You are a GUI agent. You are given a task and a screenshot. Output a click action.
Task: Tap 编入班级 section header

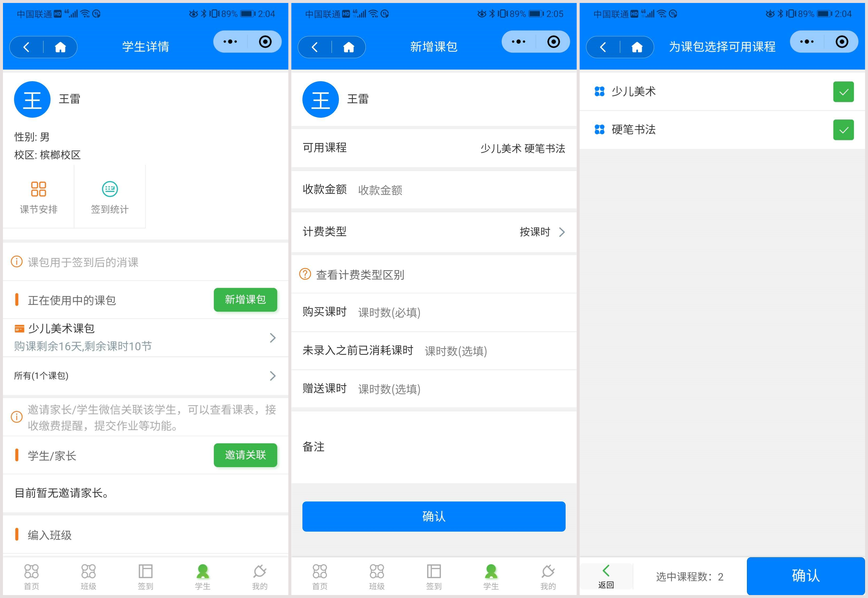click(x=49, y=535)
